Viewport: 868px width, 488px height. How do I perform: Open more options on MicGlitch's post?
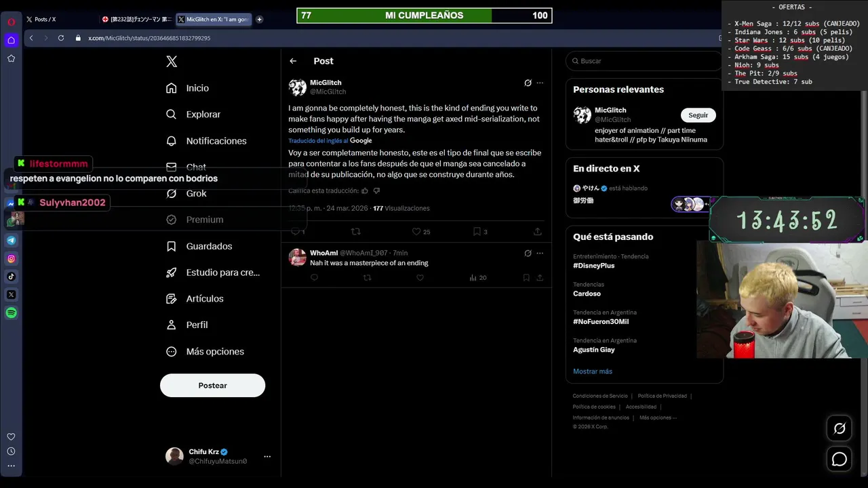coord(540,83)
